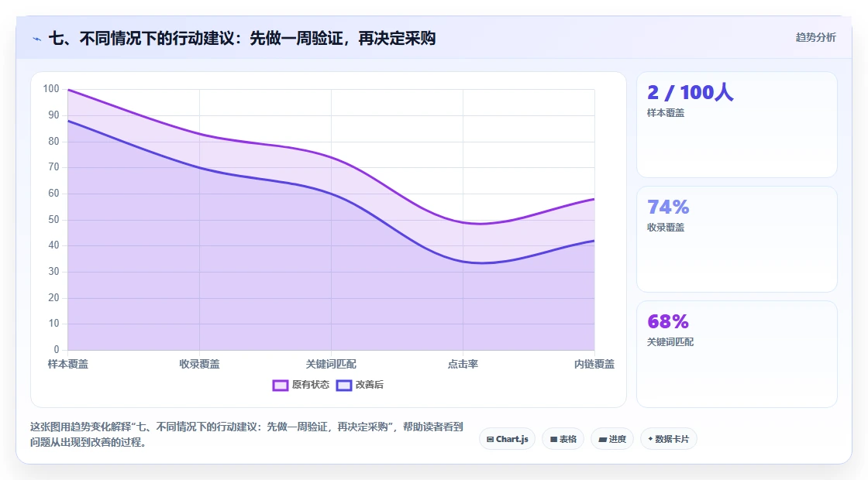Click the diamond icon in 数据卡片 tag

tap(650, 439)
